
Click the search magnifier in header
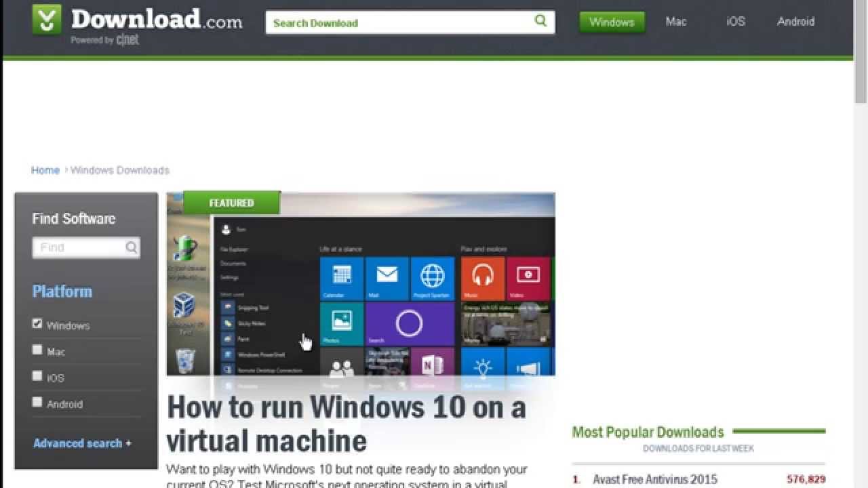(540, 21)
